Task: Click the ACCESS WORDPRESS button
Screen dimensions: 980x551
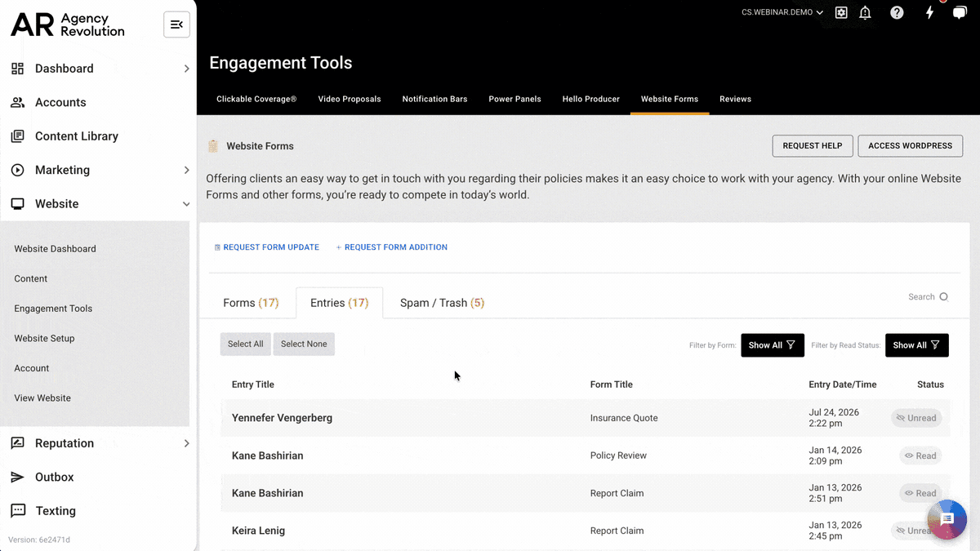Action: tap(910, 146)
